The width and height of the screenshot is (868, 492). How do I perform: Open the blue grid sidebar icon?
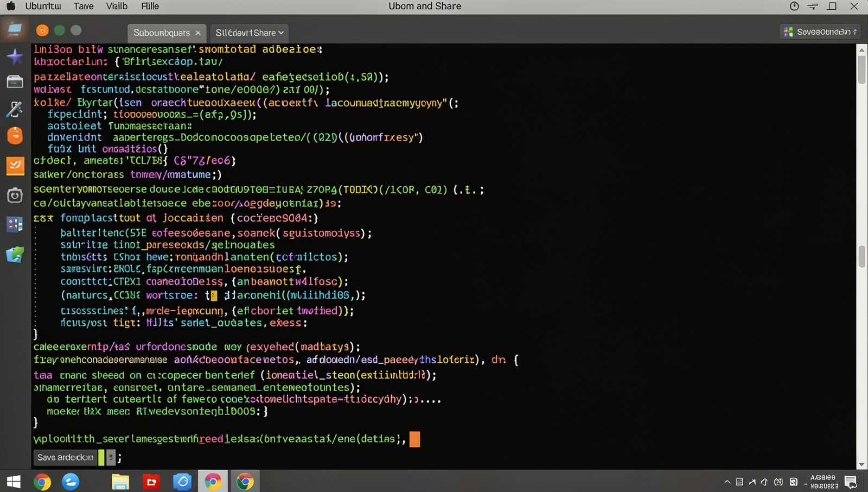[15, 224]
